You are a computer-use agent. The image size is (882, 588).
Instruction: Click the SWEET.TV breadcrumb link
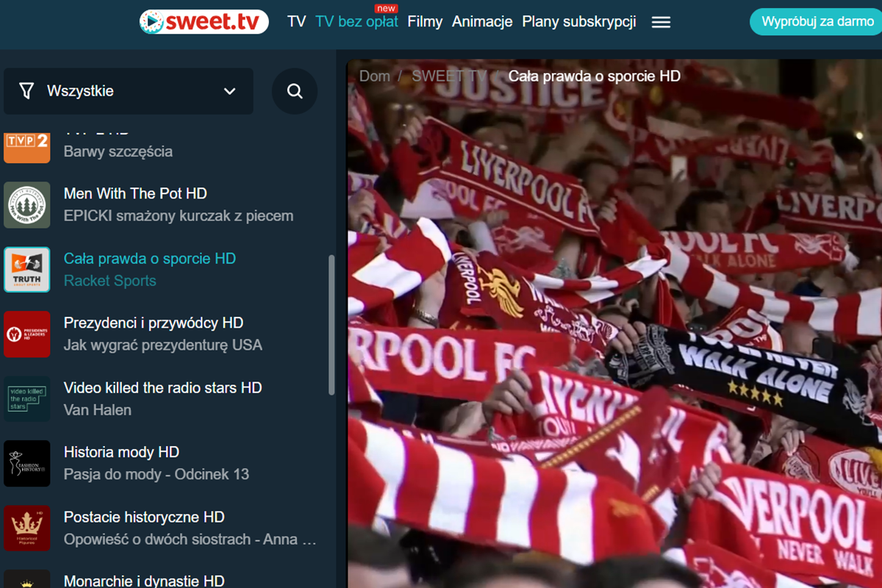pos(449,76)
